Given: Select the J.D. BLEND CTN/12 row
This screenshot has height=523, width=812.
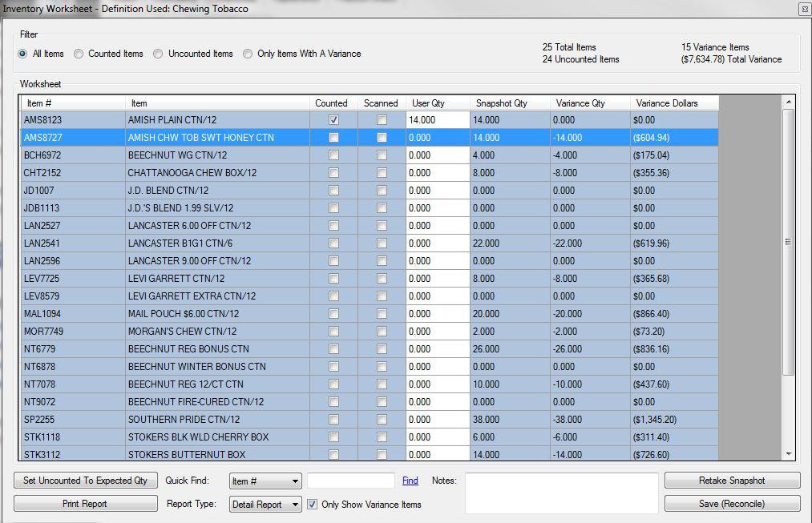Looking at the screenshot, I should [370, 191].
